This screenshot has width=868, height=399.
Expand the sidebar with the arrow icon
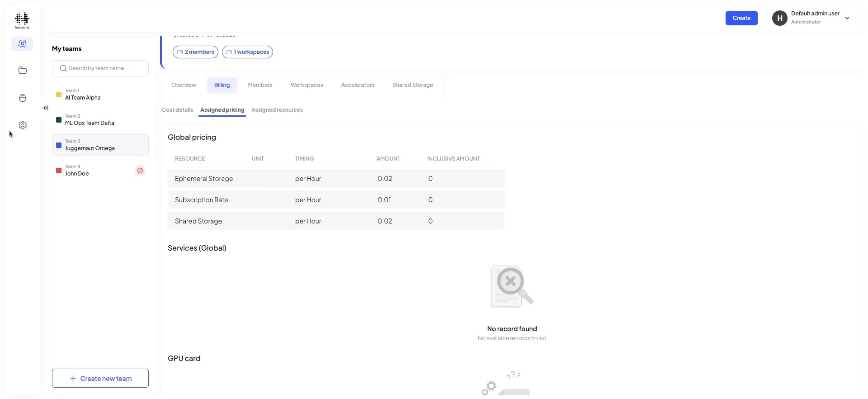pos(45,108)
